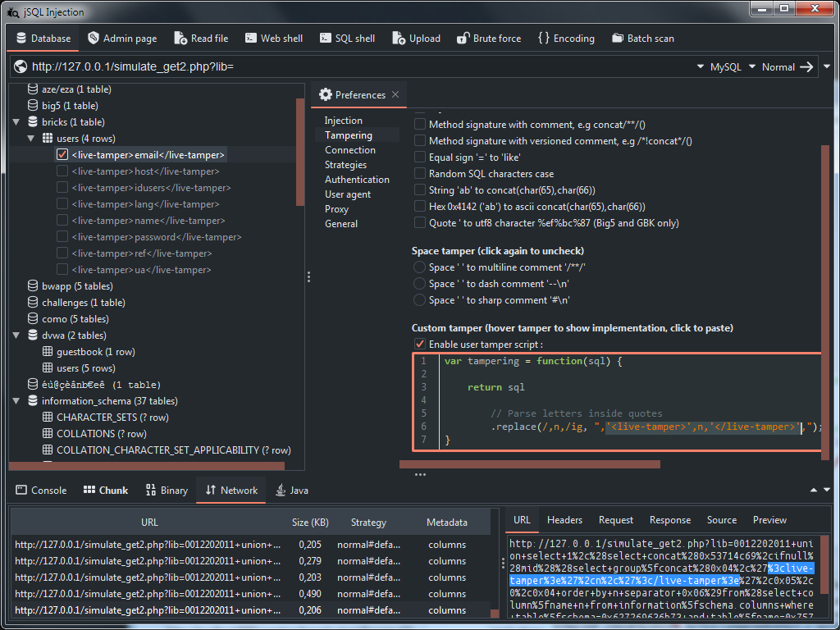Viewport: 840px width, 630px height.
Task: Switch to the Response tab in network details
Action: pos(670,520)
